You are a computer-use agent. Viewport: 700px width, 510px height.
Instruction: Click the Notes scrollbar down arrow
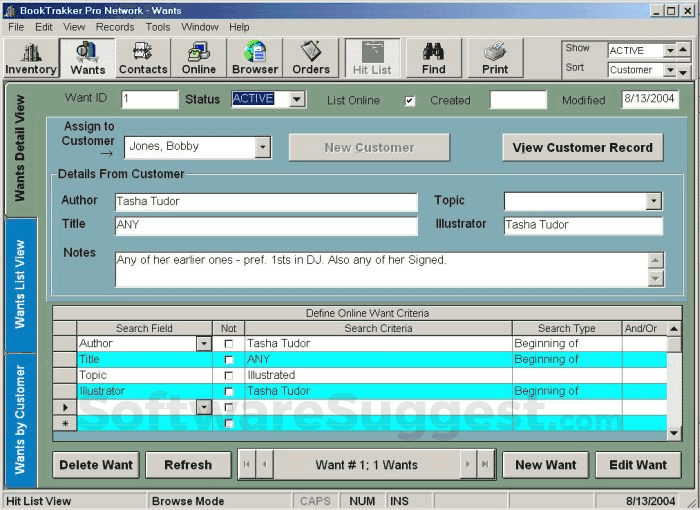click(x=655, y=279)
